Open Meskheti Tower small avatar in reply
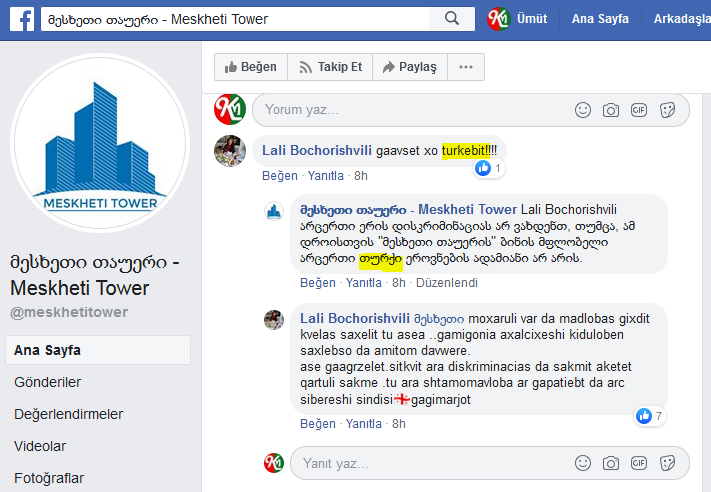711x492 pixels. coord(274,211)
